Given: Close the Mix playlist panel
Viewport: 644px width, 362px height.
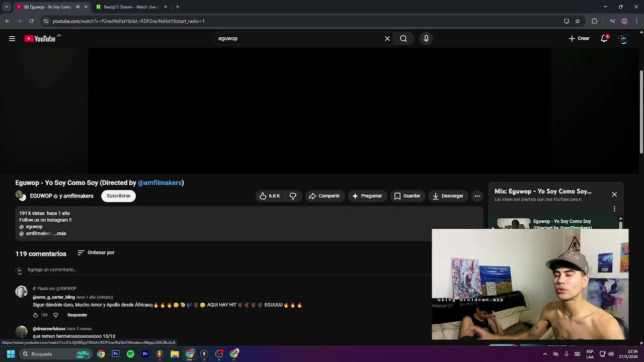Looking at the screenshot, I should pos(614,194).
